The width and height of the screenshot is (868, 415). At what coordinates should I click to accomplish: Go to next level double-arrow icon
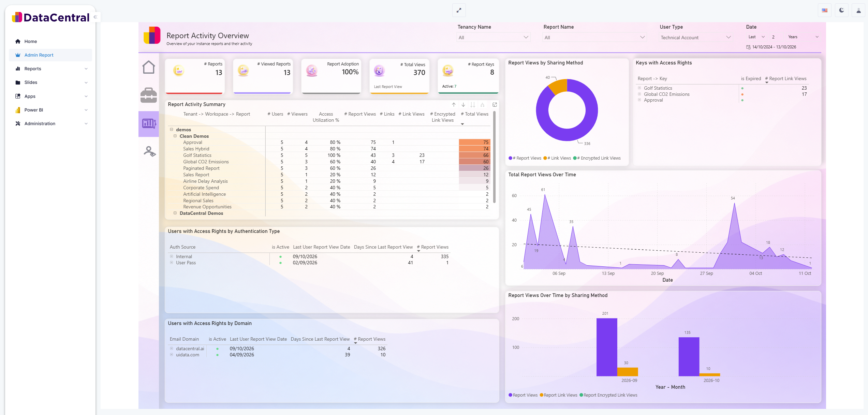click(473, 105)
